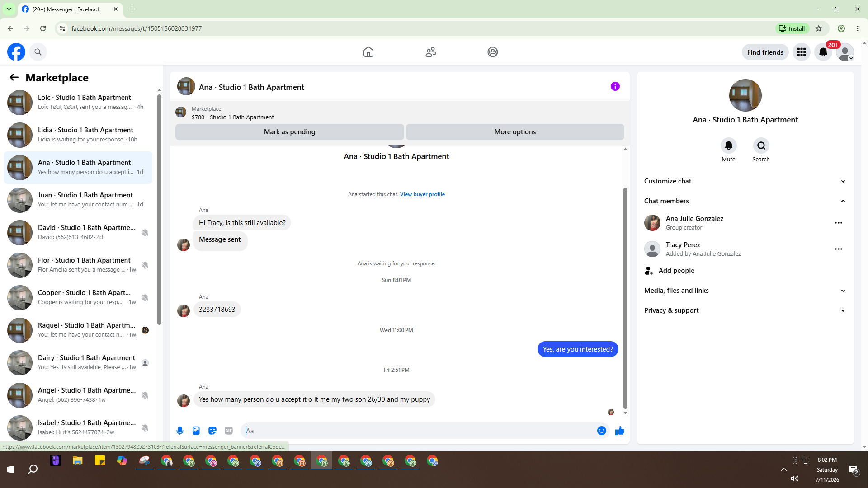Image resolution: width=868 pixels, height=488 pixels.
Task: Choose a GIF icon in composer
Action: [229, 431]
